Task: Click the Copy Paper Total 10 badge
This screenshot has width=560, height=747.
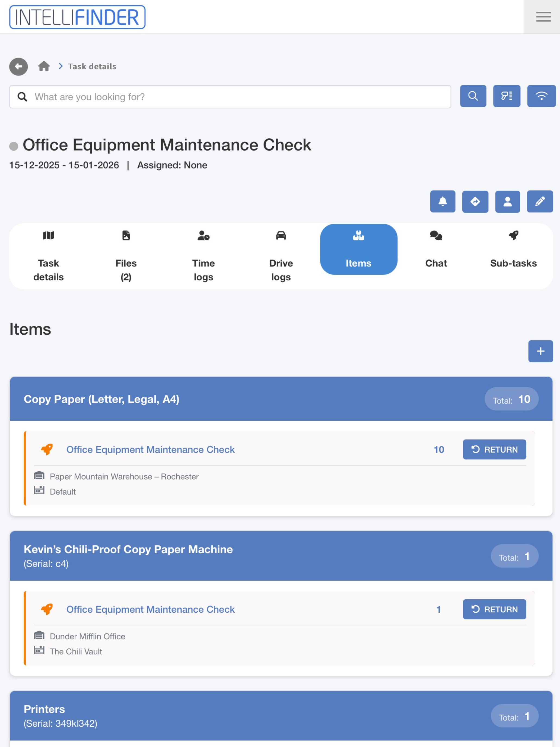Action: pos(511,399)
